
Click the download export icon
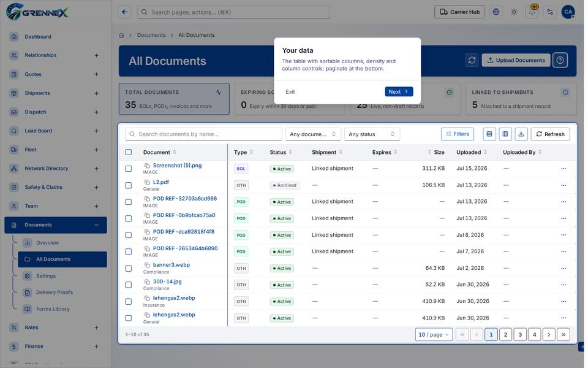click(x=521, y=134)
